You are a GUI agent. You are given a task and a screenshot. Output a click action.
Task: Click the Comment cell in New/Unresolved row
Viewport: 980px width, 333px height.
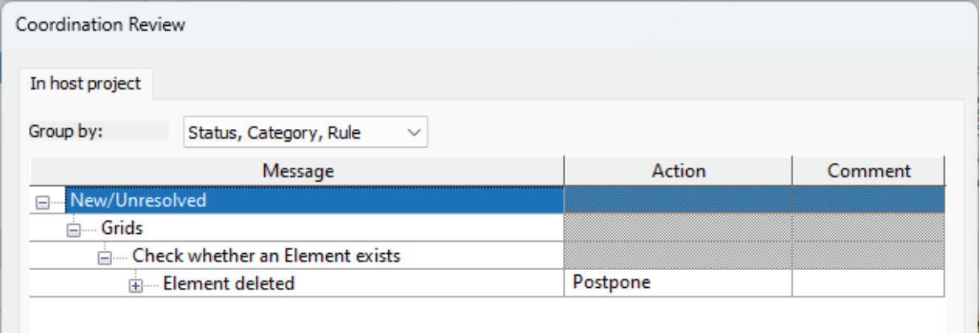click(867, 200)
